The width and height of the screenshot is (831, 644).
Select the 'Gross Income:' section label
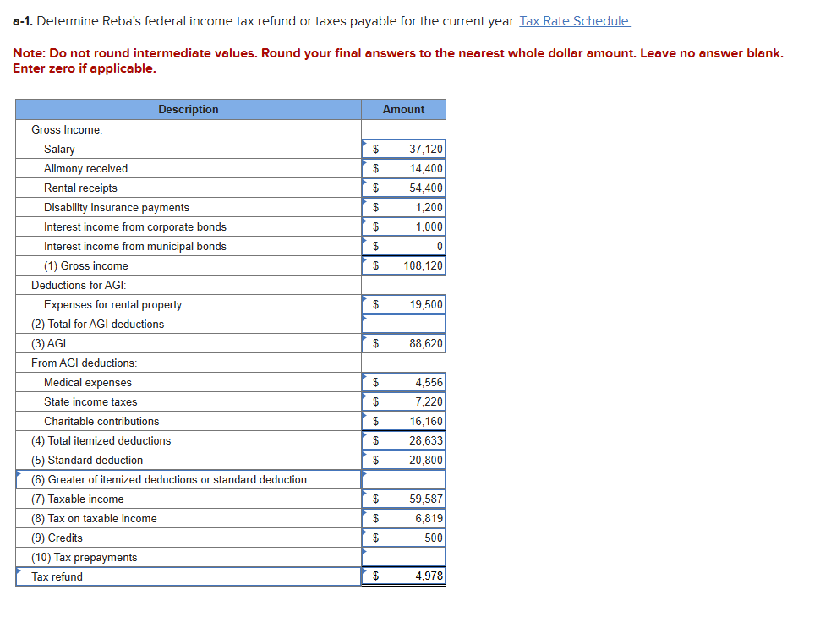pyautogui.click(x=67, y=130)
